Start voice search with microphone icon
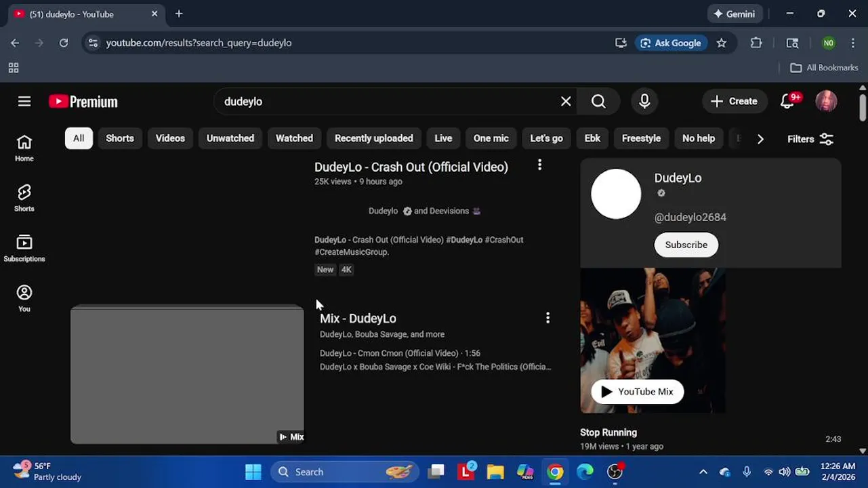Screen dimensions: 868x488 644,102
